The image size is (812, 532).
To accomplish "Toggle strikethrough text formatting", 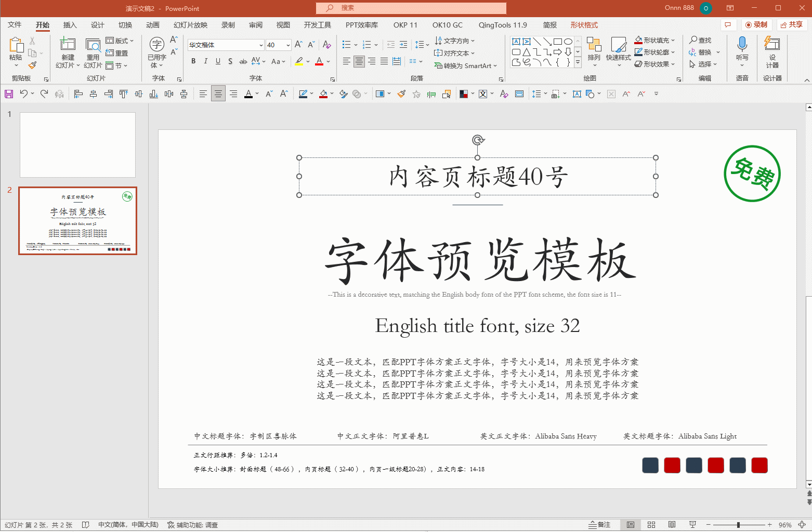I will pyautogui.click(x=243, y=61).
